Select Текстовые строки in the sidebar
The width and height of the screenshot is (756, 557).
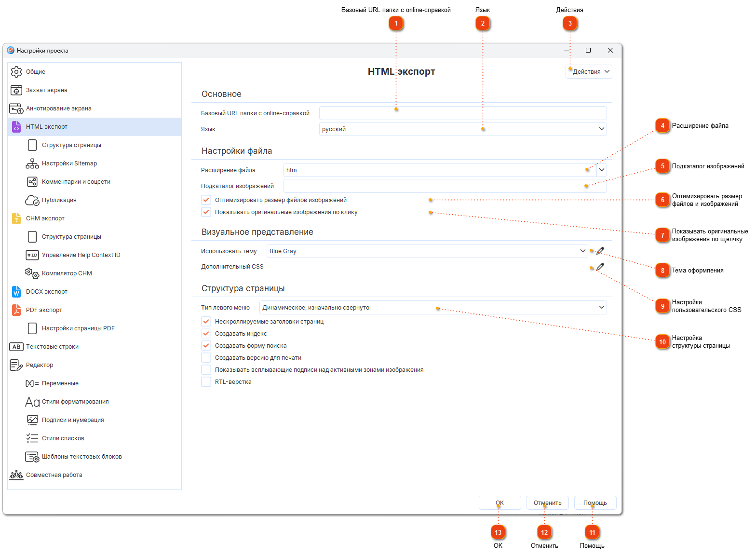[52, 347]
